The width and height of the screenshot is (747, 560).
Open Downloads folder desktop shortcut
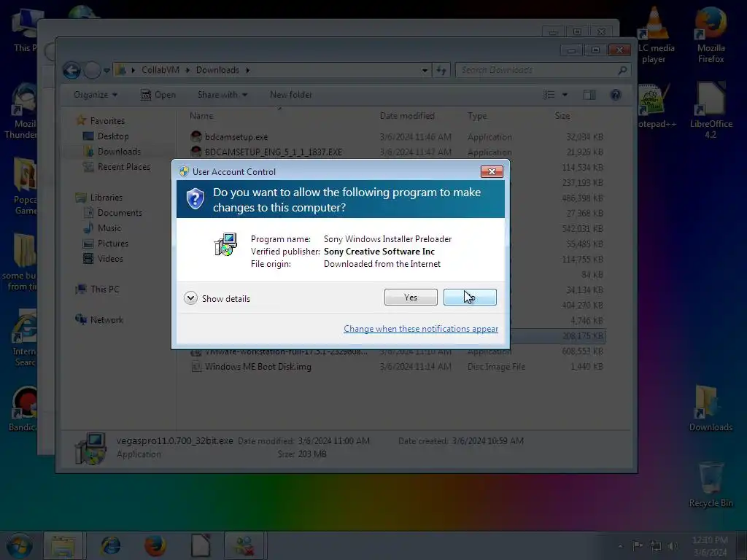tap(711, 408)
